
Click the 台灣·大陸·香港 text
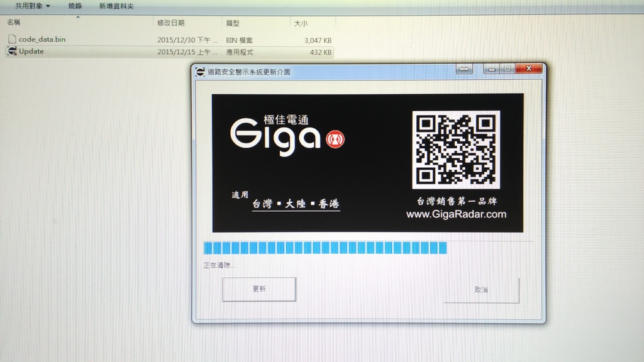(296, 204)
